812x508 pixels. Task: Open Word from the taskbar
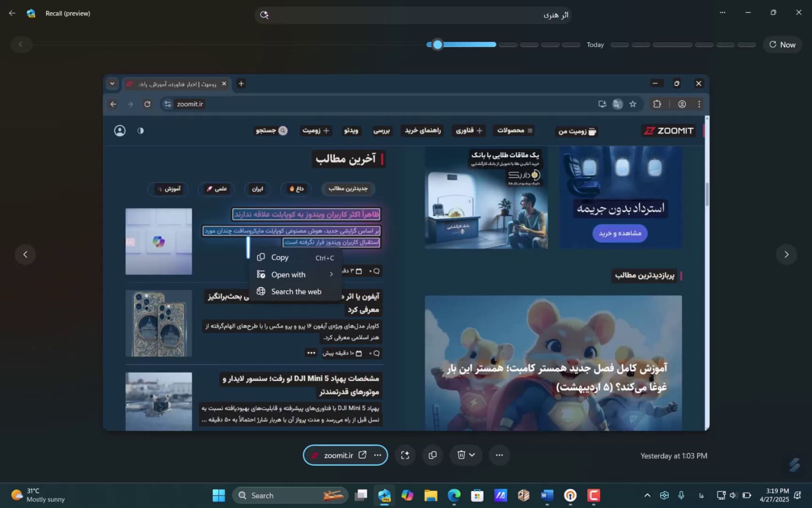coord(547,495)
